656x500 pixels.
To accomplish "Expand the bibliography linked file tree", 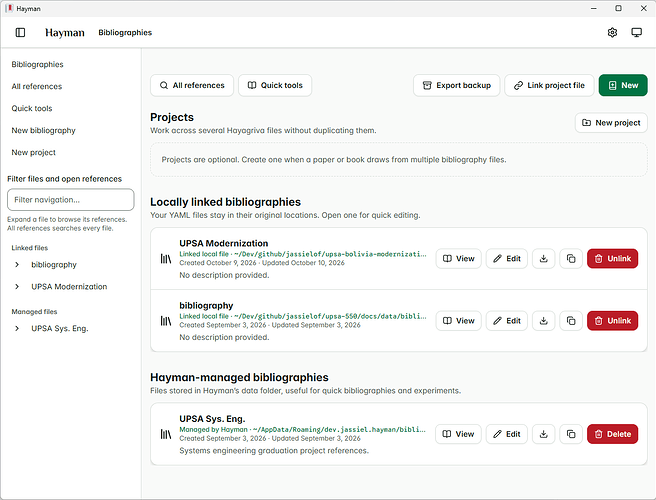I will point(17,264).
